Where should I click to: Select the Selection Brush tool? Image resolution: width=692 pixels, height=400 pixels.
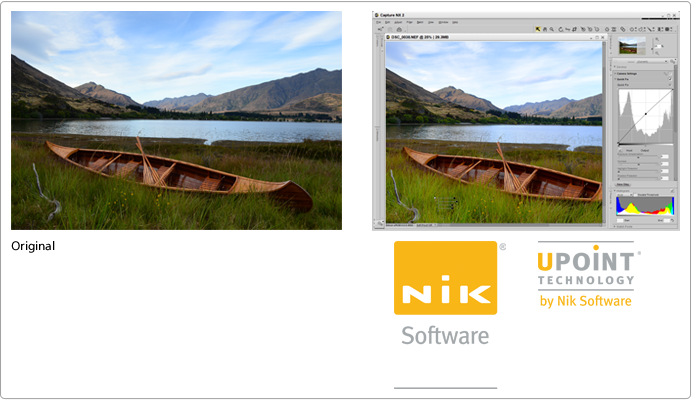pyautogui.click(x=649, y=29)
